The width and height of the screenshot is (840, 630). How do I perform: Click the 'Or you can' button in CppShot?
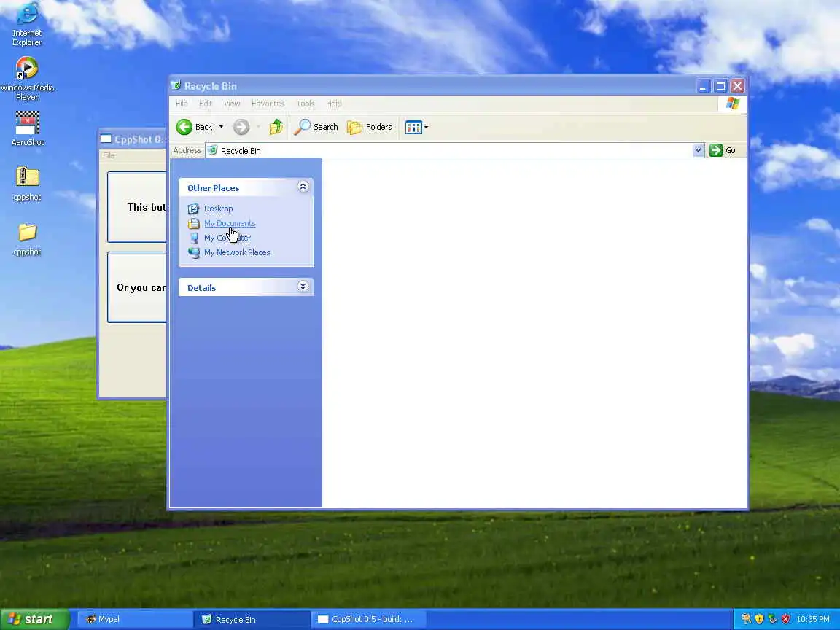[x=137, y=287]
